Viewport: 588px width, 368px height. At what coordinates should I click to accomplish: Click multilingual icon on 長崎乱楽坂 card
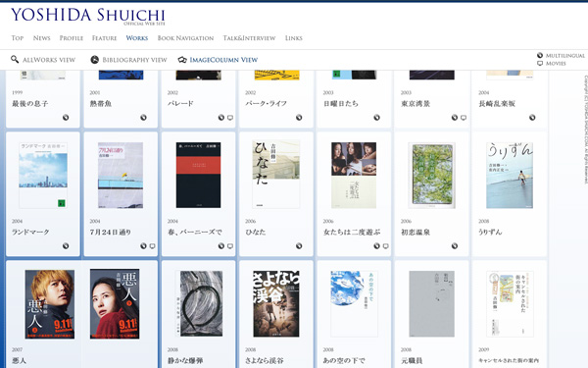pos(532,118)
